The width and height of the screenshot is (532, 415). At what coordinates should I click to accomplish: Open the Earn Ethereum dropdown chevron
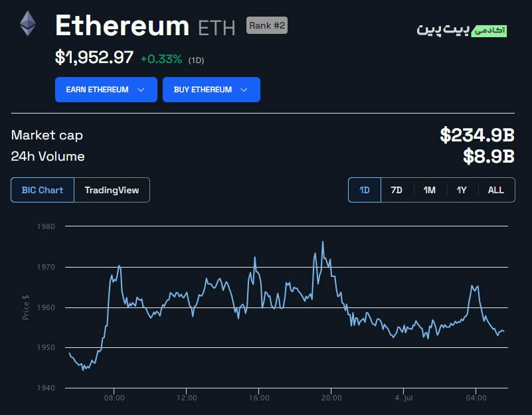[x=141, y=90]
